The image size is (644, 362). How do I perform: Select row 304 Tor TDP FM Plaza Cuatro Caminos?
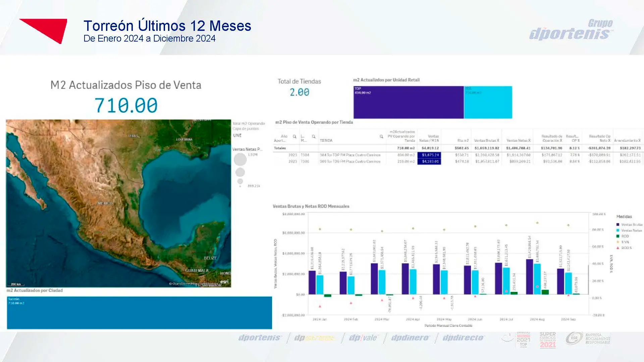(458, 155)
